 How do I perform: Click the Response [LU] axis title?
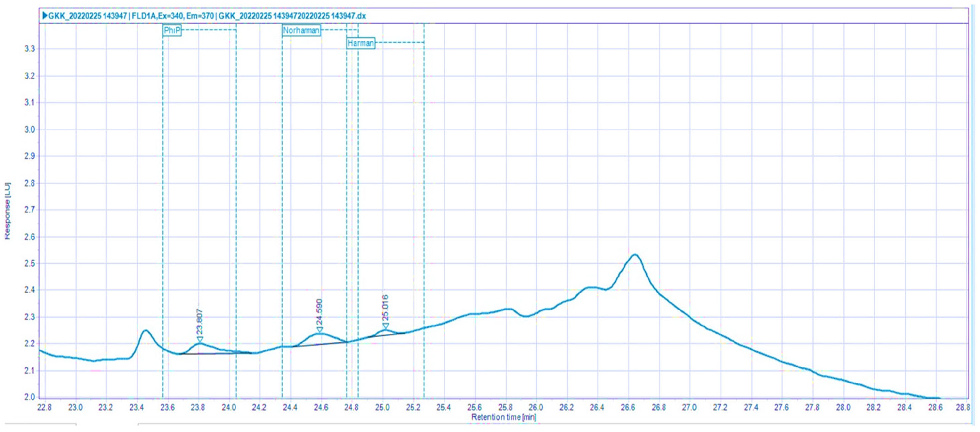click(x=7, y=211)
